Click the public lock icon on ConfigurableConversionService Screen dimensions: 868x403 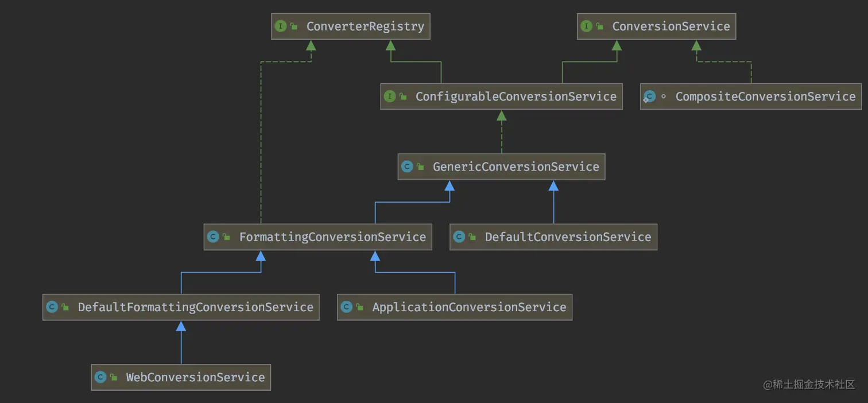pyautogui.click(x=403, y=96)
